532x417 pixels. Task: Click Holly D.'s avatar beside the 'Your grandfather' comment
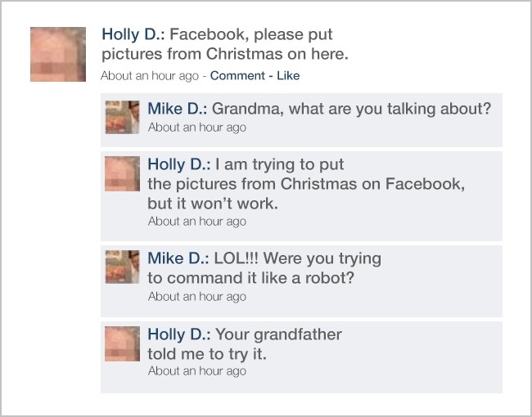pyautogui.click(x=123, y=344)
